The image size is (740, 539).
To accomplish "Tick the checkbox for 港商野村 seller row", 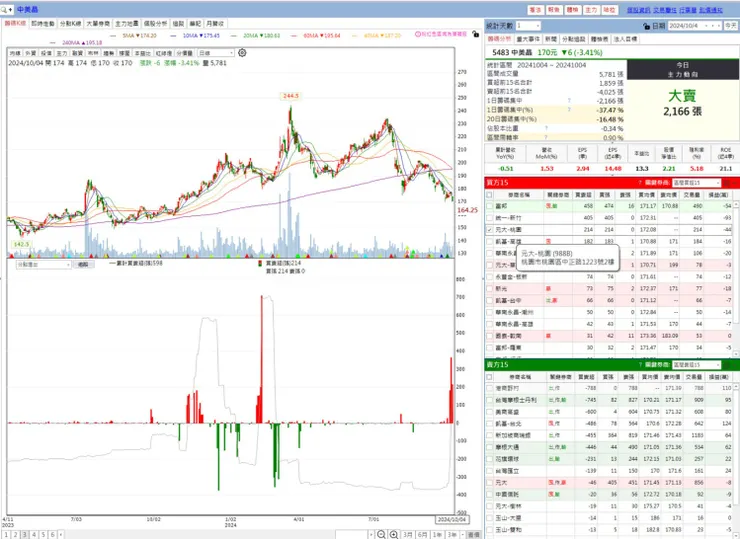I will click(489, 388).
